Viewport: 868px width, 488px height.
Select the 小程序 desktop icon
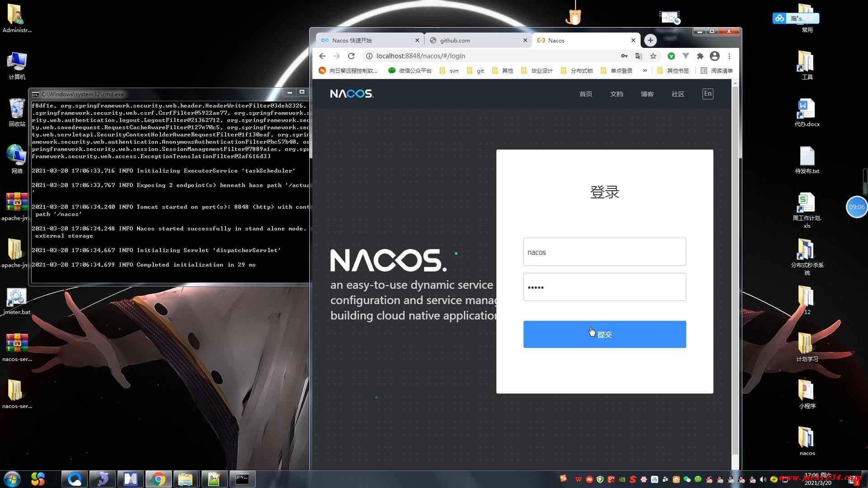tap(807, 394)
